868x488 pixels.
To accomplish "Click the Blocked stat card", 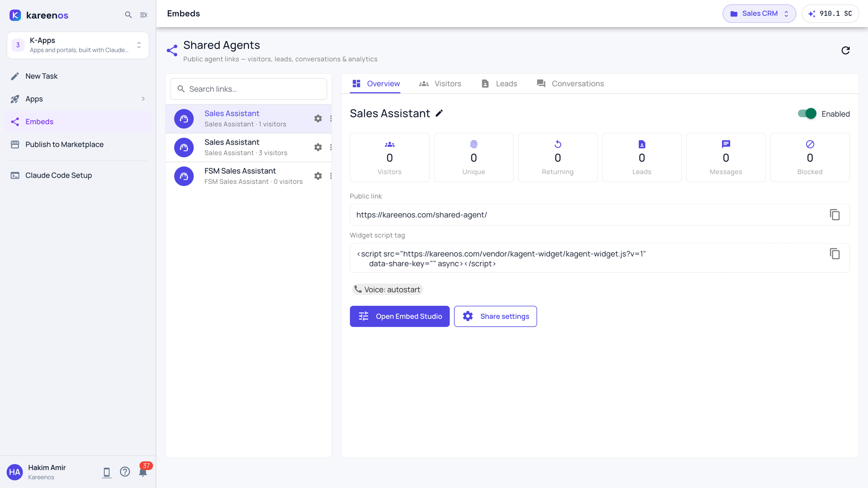I will (x=810, y=158).
